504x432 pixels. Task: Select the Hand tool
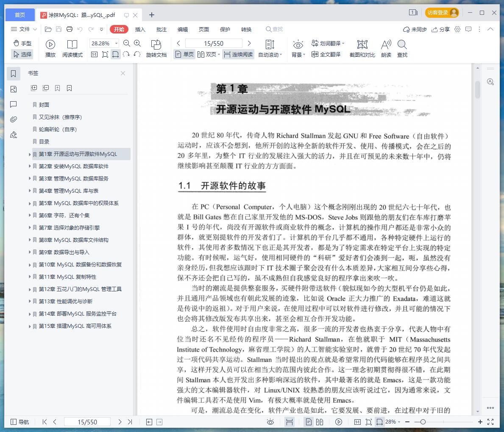click(22, 43)
